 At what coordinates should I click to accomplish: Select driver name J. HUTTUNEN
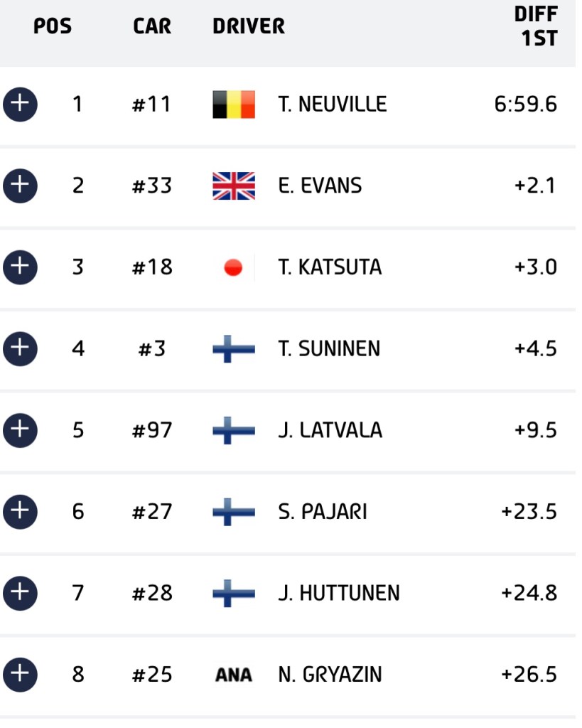(x=339, y=593)
